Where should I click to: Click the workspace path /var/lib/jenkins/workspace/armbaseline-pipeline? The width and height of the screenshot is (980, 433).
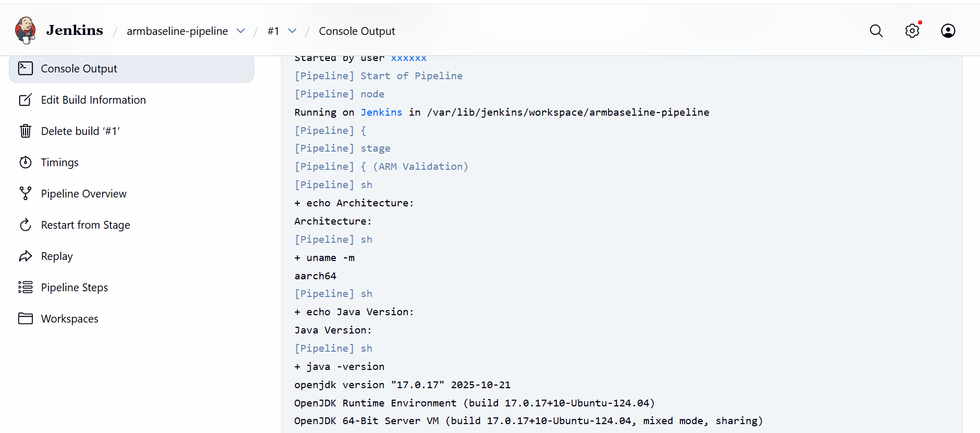point(568,112)
